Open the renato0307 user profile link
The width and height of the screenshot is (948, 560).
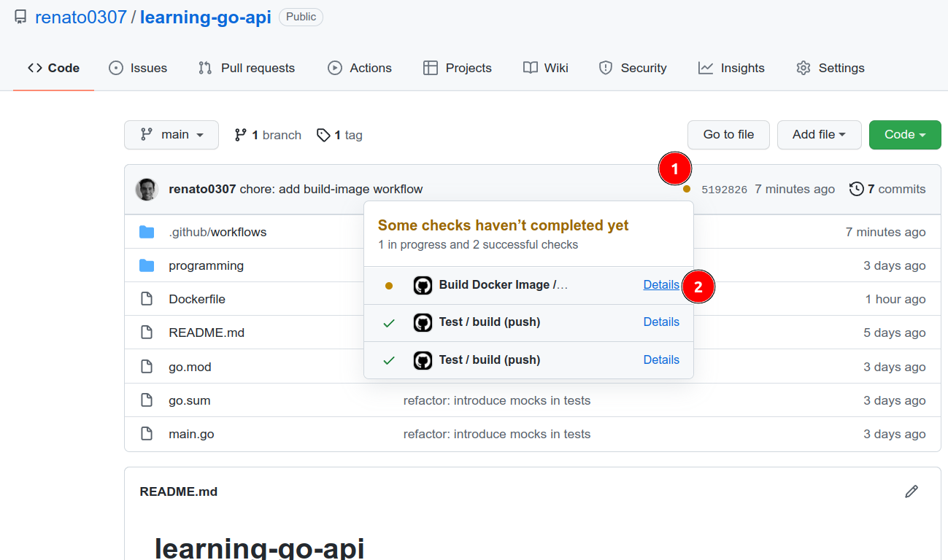point(81,17)
